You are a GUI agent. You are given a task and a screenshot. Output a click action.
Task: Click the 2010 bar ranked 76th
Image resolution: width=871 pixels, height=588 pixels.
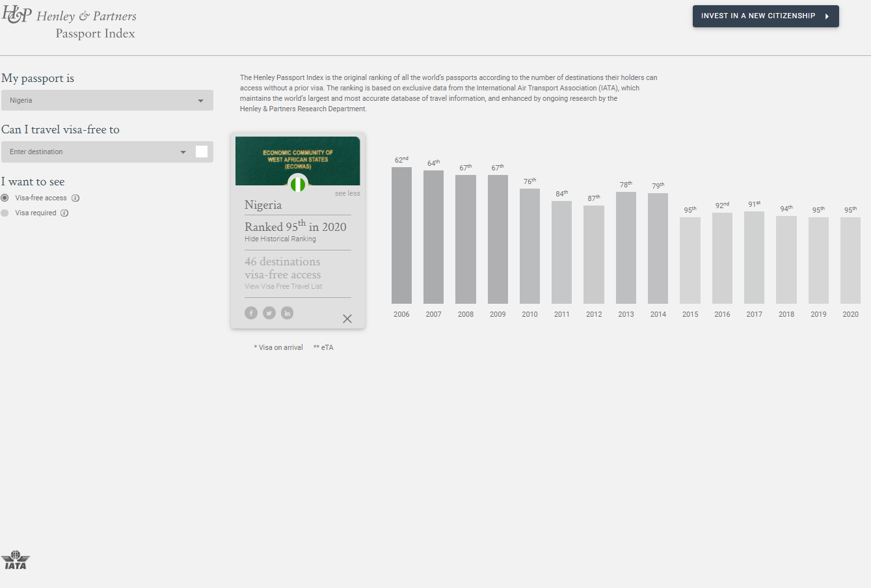point(529,246)
